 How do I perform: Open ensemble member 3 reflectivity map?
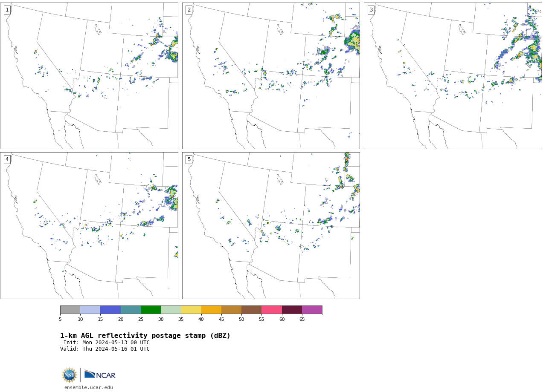(x=453, y=76)
